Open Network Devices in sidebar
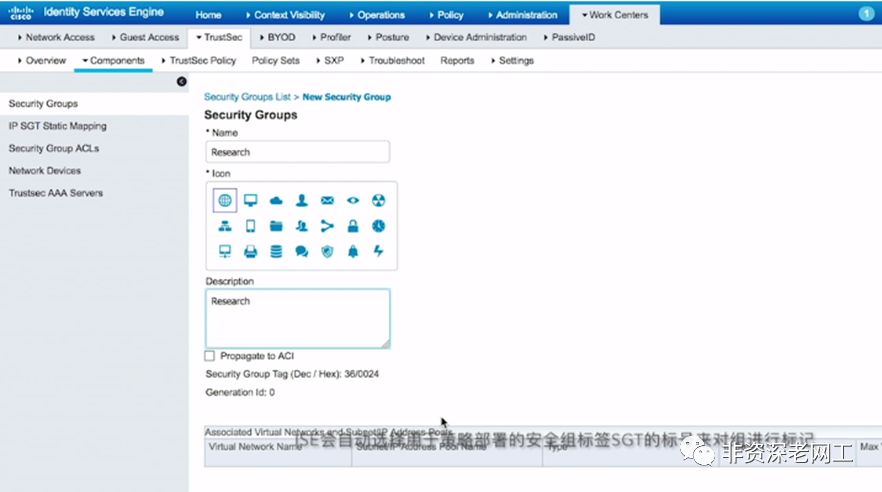 (x=44, y=170)
